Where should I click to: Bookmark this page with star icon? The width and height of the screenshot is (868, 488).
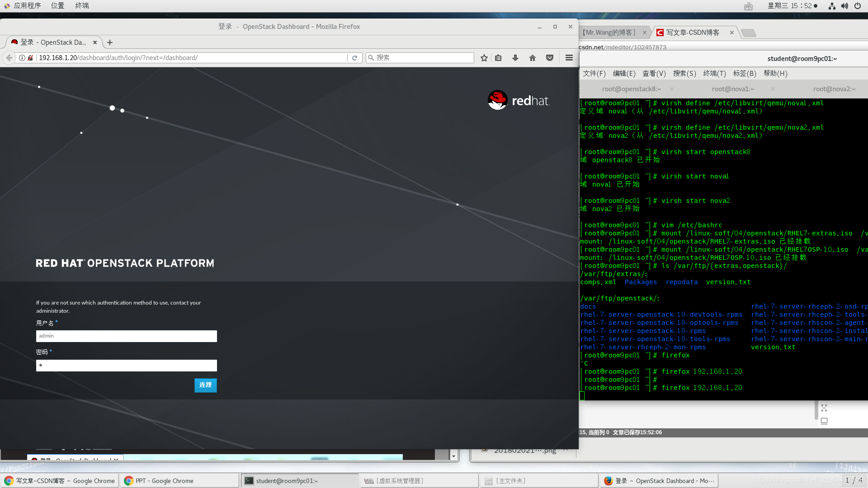484,58
